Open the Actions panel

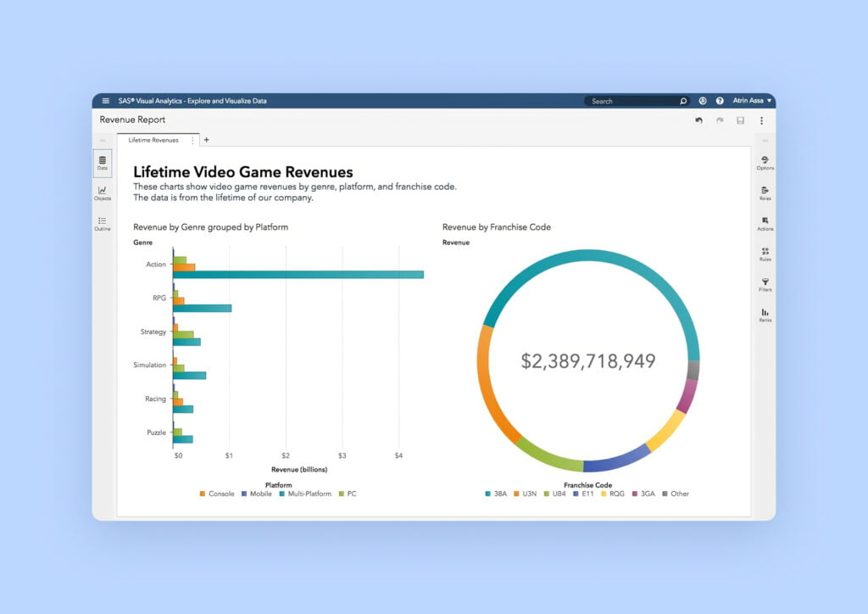point(765,223)
